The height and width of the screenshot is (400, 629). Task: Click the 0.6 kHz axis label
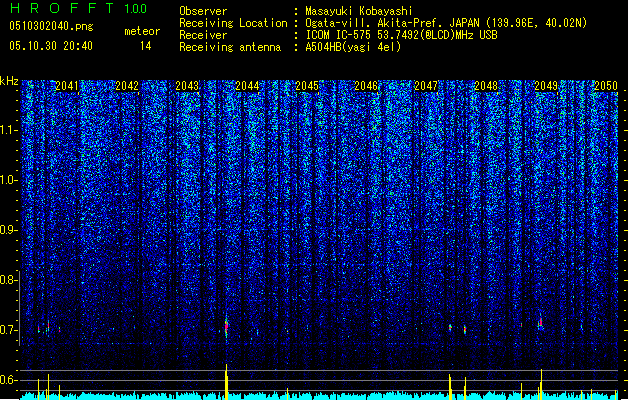(8, 380)
